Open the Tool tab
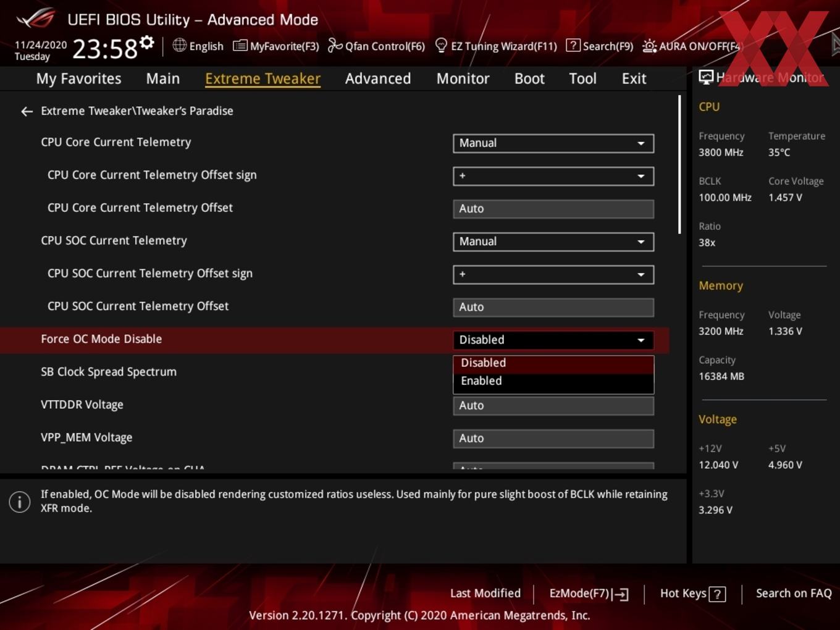This screenshot has width=840, height=630. pyautogui.click(x=582, y=78)
